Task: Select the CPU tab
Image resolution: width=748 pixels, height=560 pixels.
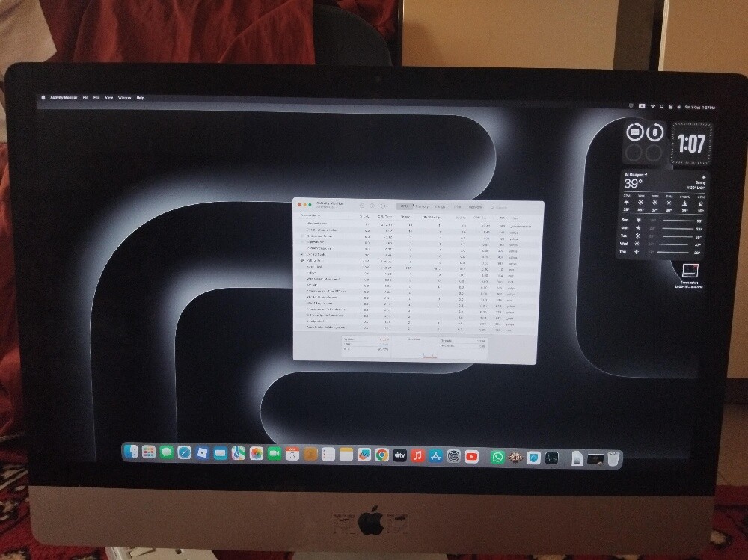Action: [x=405, y=206]
